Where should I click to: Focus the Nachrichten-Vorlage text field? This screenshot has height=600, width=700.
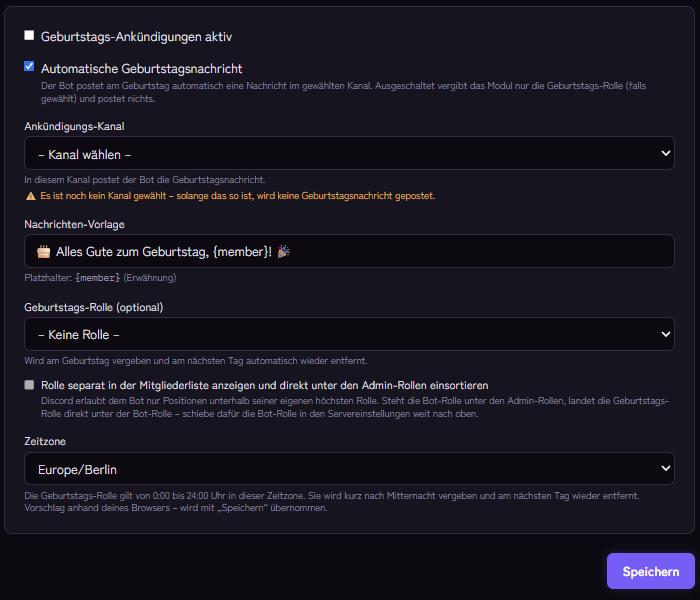coord(349,251)
